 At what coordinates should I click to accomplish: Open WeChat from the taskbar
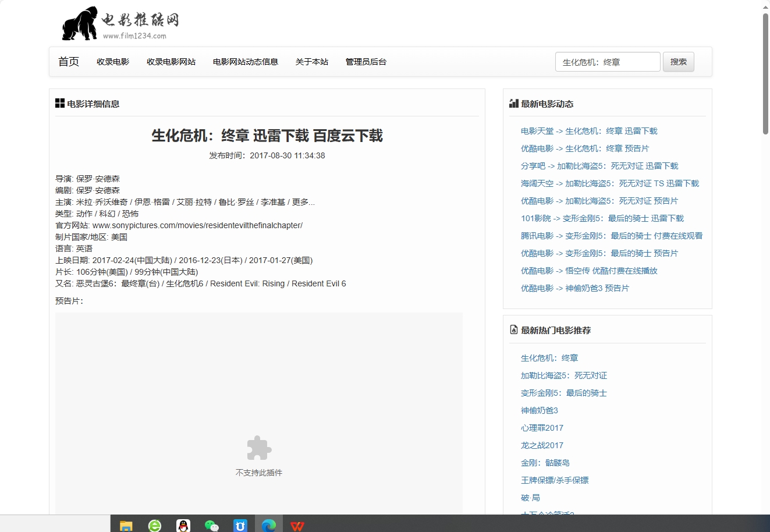pos(212,524)
